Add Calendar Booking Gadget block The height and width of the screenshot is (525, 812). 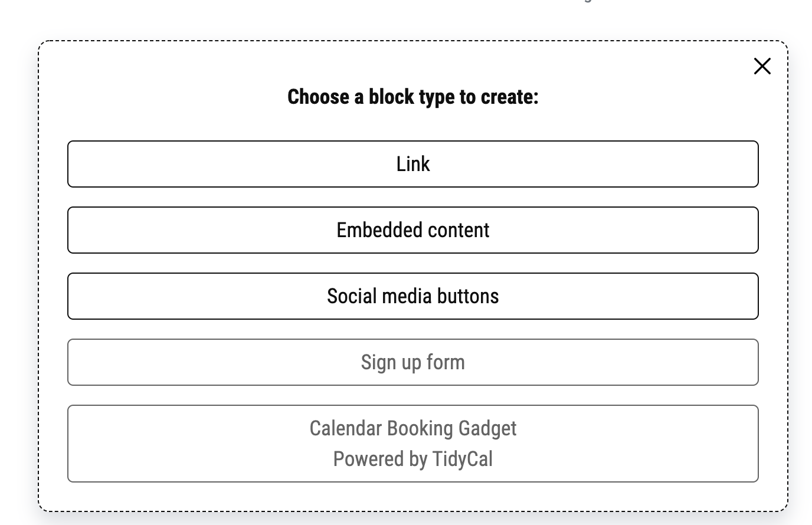coord(413,444)
